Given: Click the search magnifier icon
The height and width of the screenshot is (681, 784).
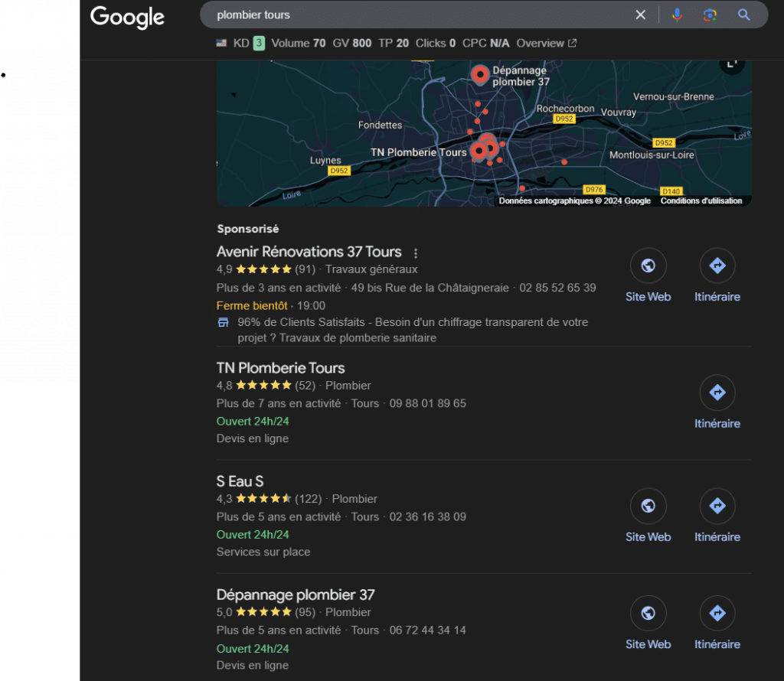Looking at the screenshot, I should coord(743,15).
